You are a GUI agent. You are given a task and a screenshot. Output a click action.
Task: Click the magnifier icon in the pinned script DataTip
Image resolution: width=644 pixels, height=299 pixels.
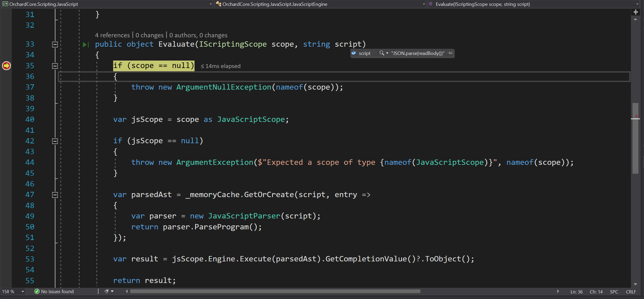coord(382,53)
